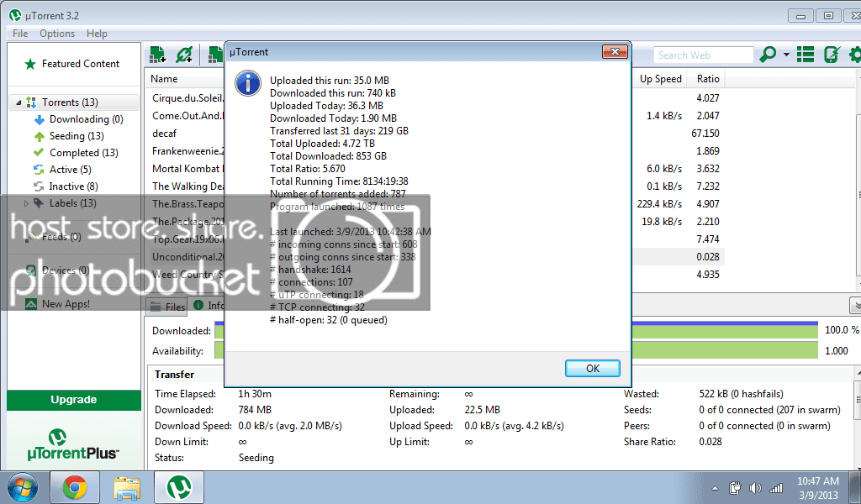
Task: Click inside the Search Web field
Action: [x=703, y=55]
